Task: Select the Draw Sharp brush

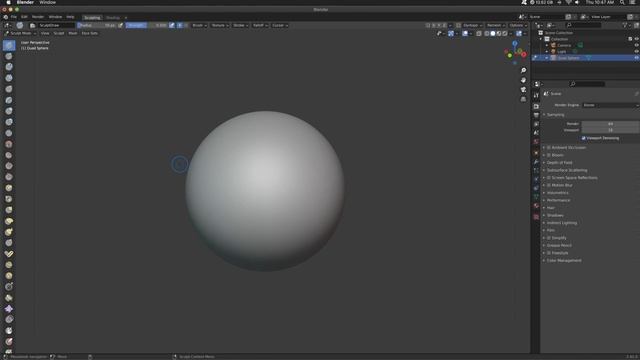Action: point(9,56)
